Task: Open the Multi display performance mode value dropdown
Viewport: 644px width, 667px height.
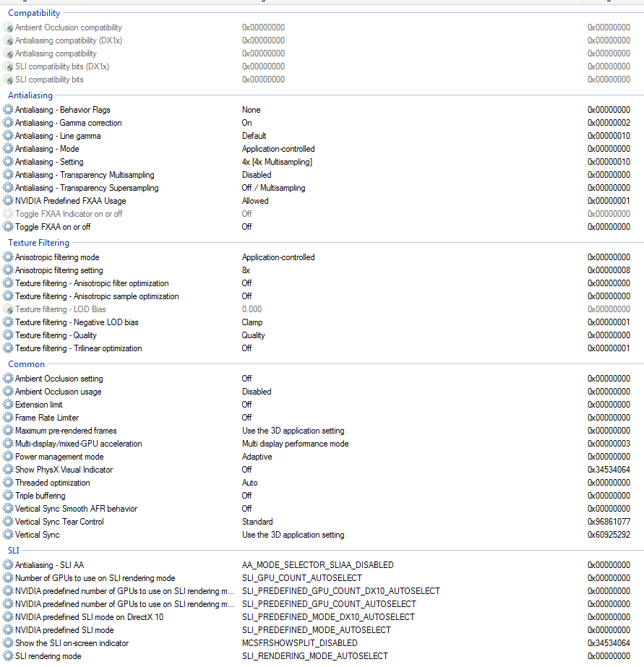Action: tap(295, 444)
